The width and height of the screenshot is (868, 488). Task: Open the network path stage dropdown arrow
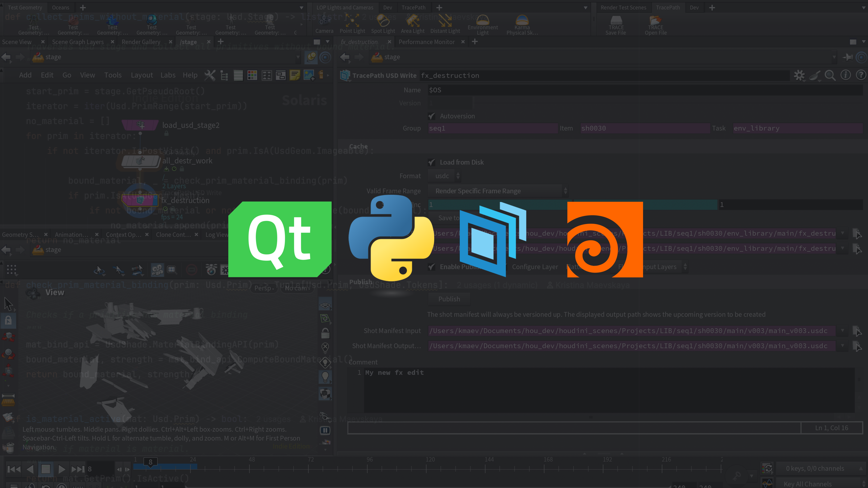pos(298,57)
